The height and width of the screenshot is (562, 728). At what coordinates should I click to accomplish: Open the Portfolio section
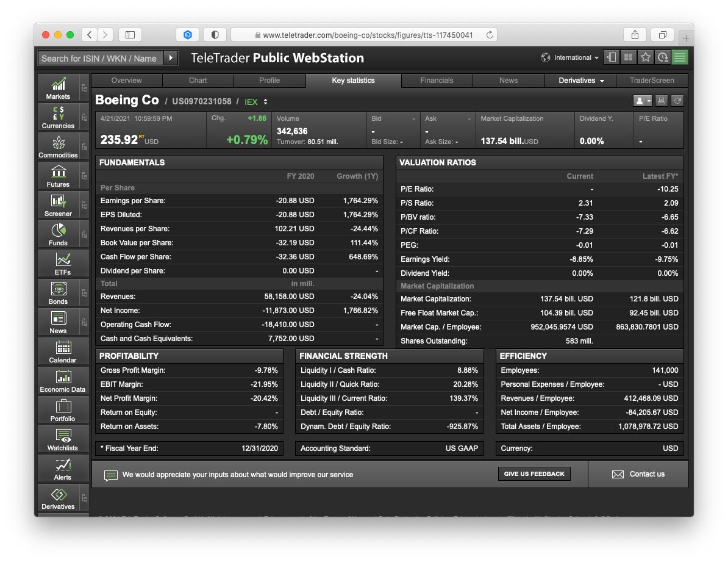click(63, 410)
